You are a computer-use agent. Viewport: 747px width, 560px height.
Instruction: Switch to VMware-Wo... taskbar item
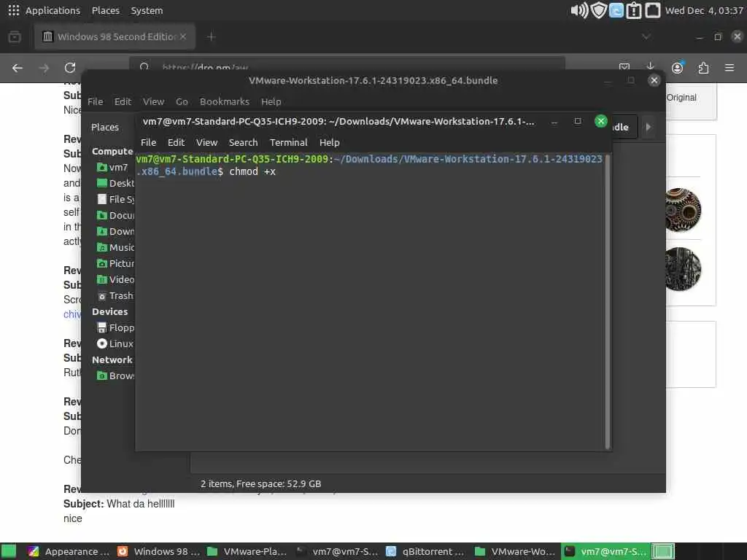516,551
